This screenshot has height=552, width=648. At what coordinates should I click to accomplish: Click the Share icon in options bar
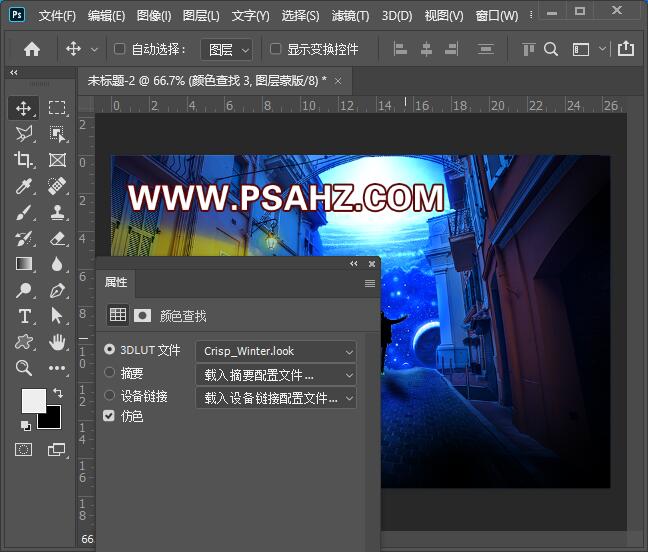coord(626,49)
